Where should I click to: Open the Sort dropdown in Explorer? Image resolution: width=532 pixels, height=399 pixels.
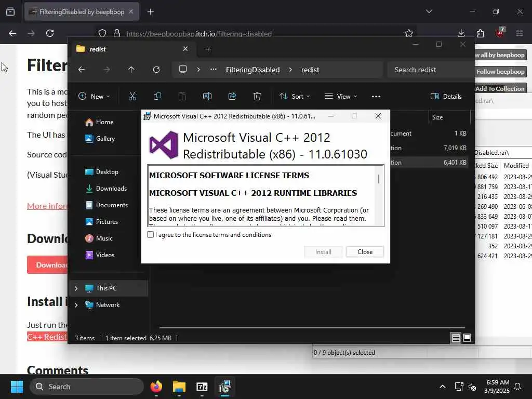295,96
